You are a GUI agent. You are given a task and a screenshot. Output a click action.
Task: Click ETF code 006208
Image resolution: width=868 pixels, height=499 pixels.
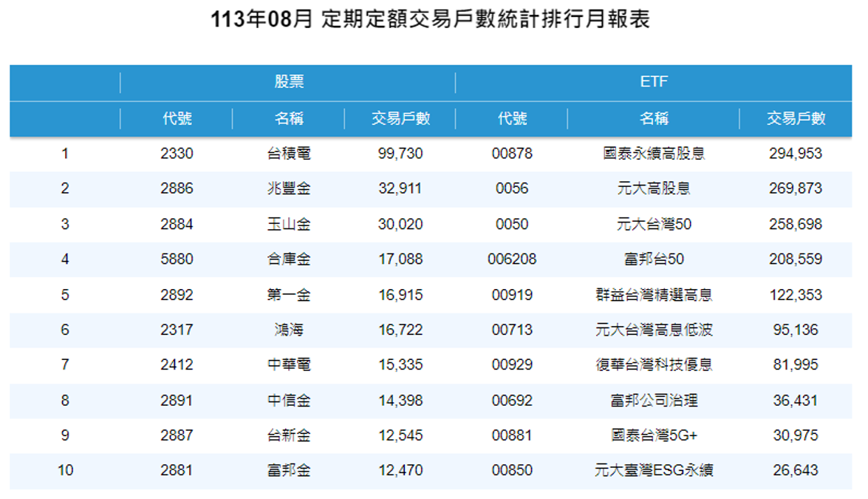512,259
